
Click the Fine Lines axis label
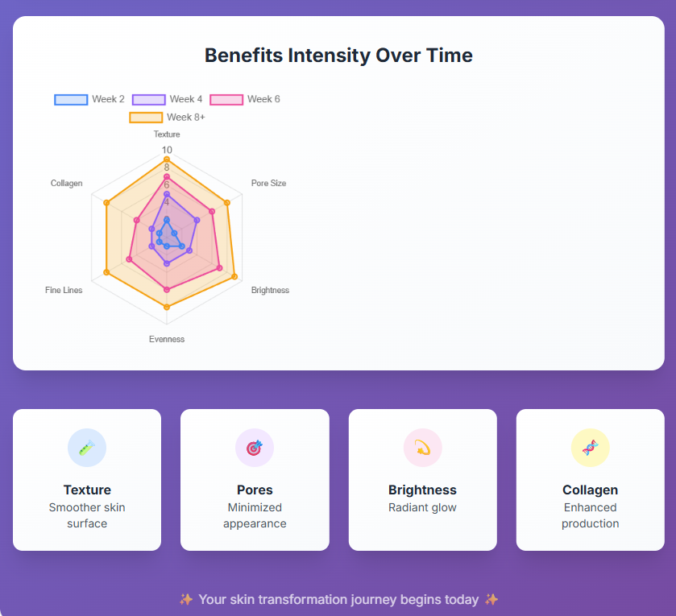pos(64,290)
